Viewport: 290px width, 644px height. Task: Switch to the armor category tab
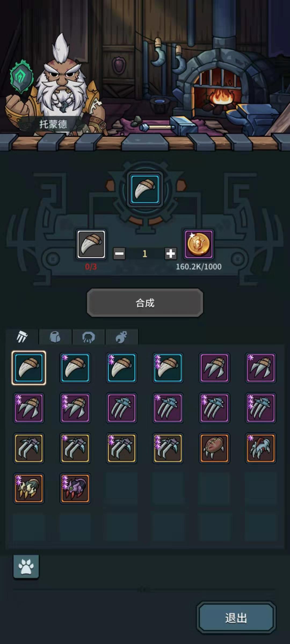pyautogui.click(x=55, y=336)
